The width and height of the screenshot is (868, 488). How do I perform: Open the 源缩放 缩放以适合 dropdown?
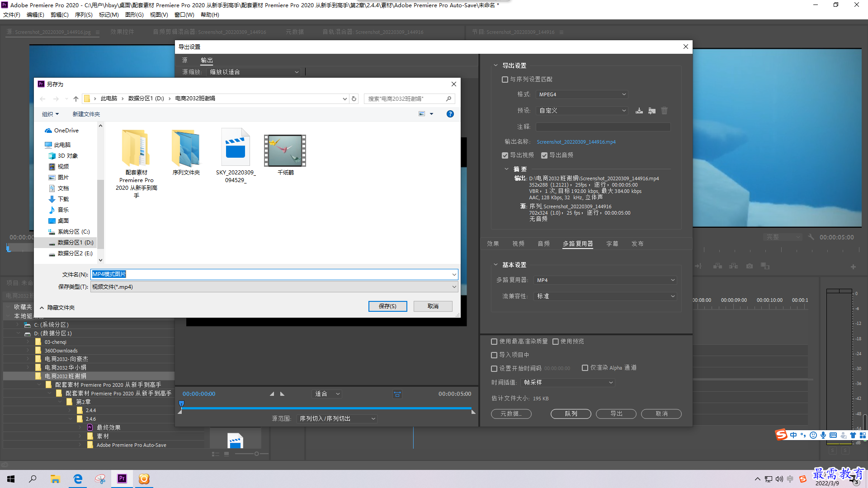[254, 72]
